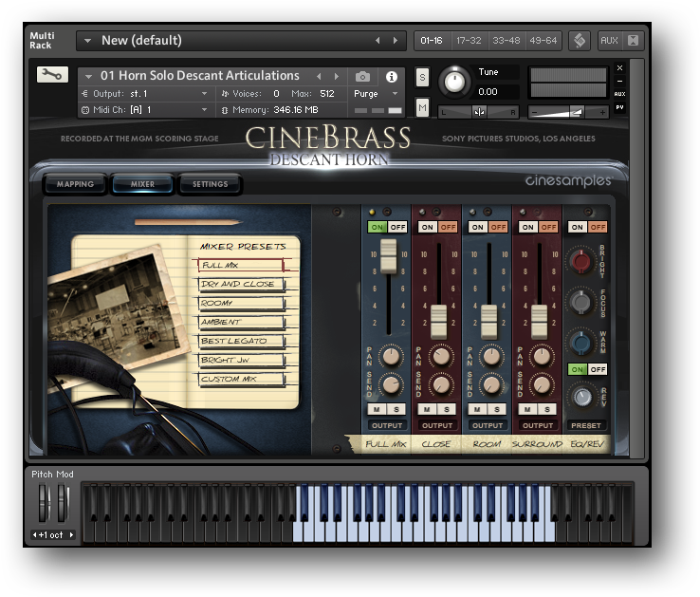Click the Full Mix send knob
The width and height of the screenshot is (700, 597).
pos(391,384)
